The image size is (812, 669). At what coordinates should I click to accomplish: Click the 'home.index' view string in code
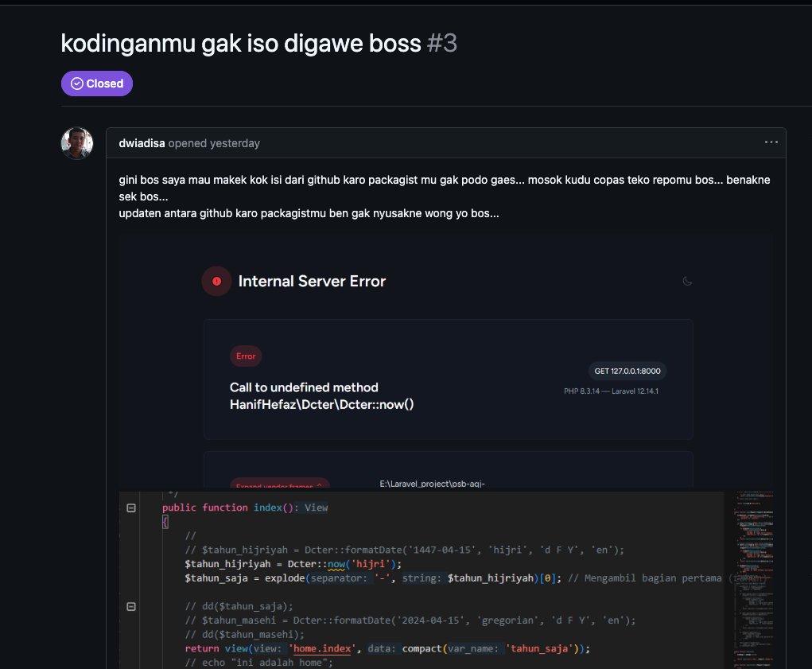[322, 648]
